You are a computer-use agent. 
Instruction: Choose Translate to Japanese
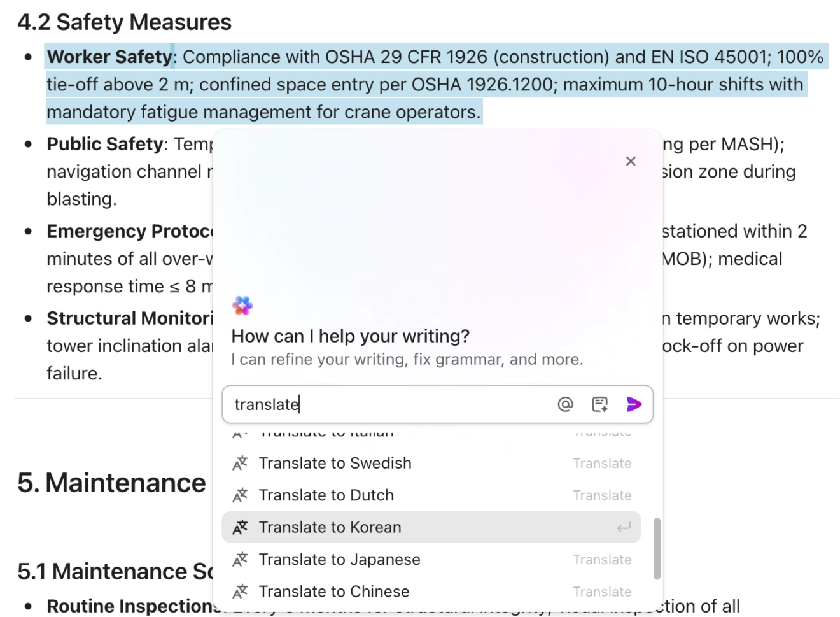coord(431,560)
